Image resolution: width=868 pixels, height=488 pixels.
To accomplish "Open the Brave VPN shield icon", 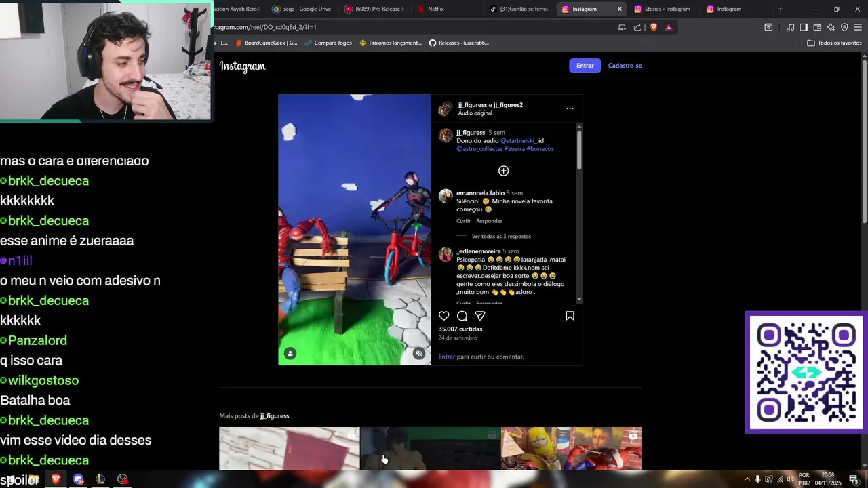I will pyautogui.click(x=844, y=27).
